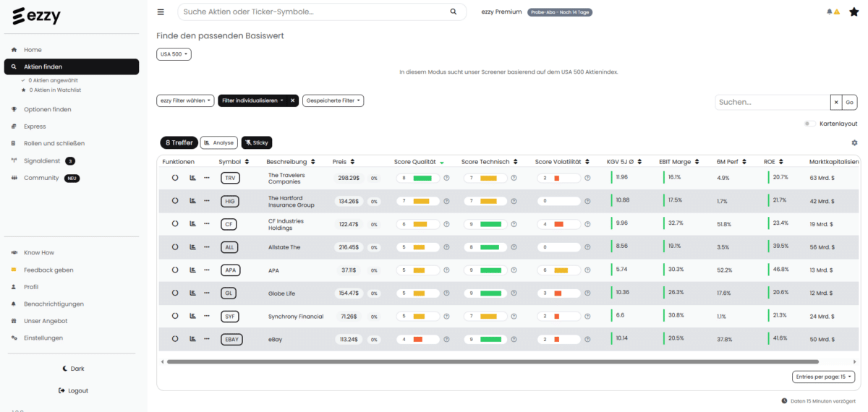Show technical score help for Allstate
This screenshot has width=868, height=412.
514,247
